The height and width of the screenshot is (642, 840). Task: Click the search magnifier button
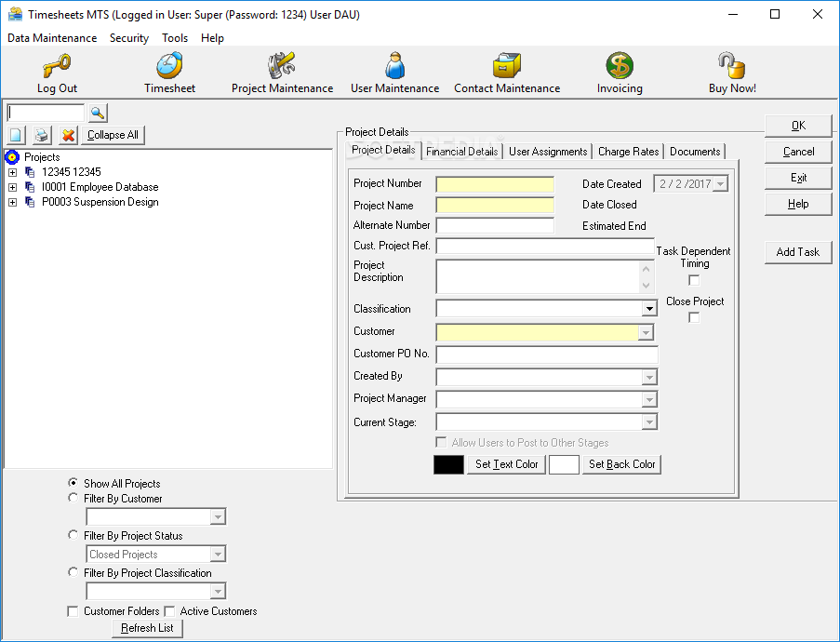98,113
